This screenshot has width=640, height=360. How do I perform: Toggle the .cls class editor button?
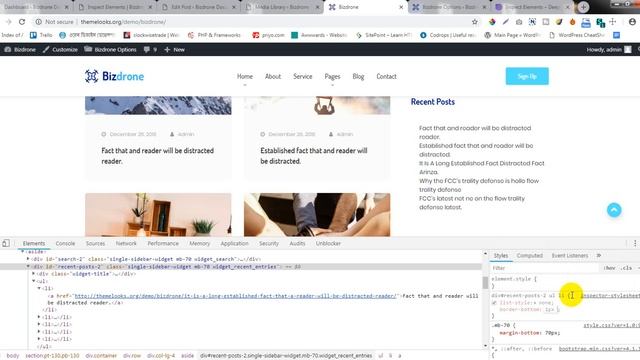tap(627, 268)
